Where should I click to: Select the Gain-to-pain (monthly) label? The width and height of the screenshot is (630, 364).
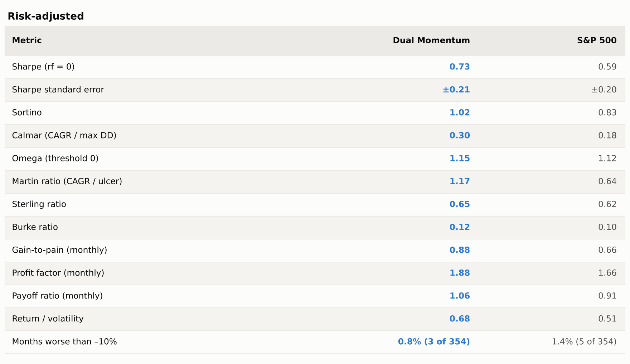60,250
